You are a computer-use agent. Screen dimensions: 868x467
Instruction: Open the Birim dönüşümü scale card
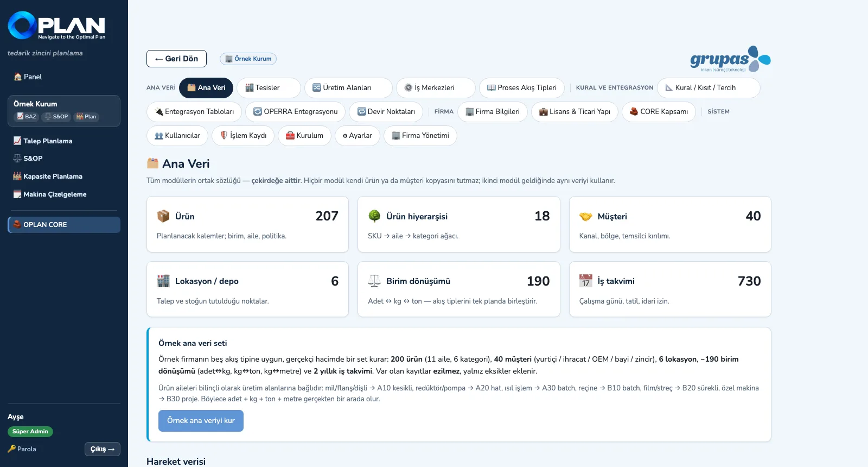click(x=458, y=289)
